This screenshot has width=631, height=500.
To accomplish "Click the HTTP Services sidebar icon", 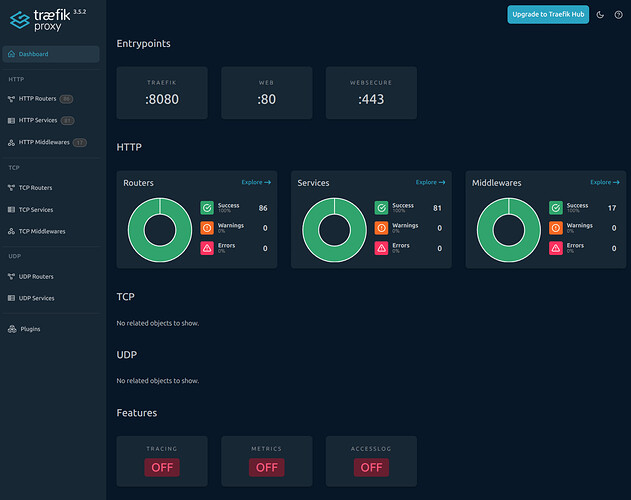I will [x=11, y=120].
